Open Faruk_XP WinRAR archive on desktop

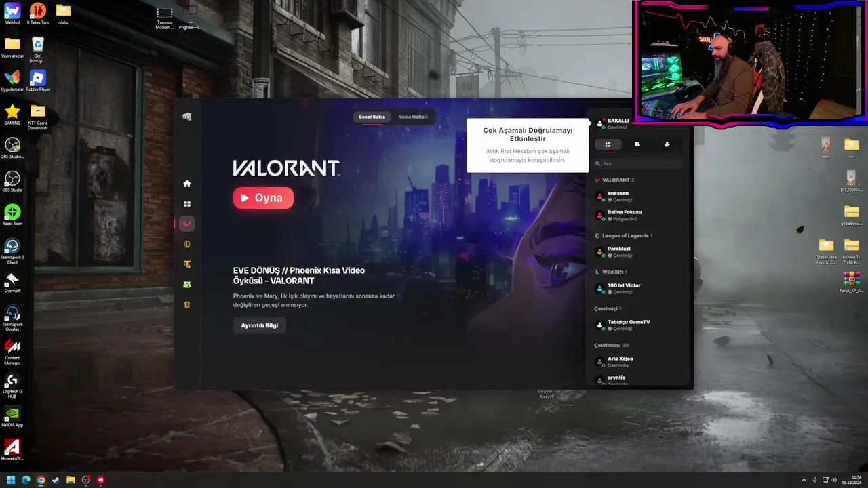pos(852,282)
